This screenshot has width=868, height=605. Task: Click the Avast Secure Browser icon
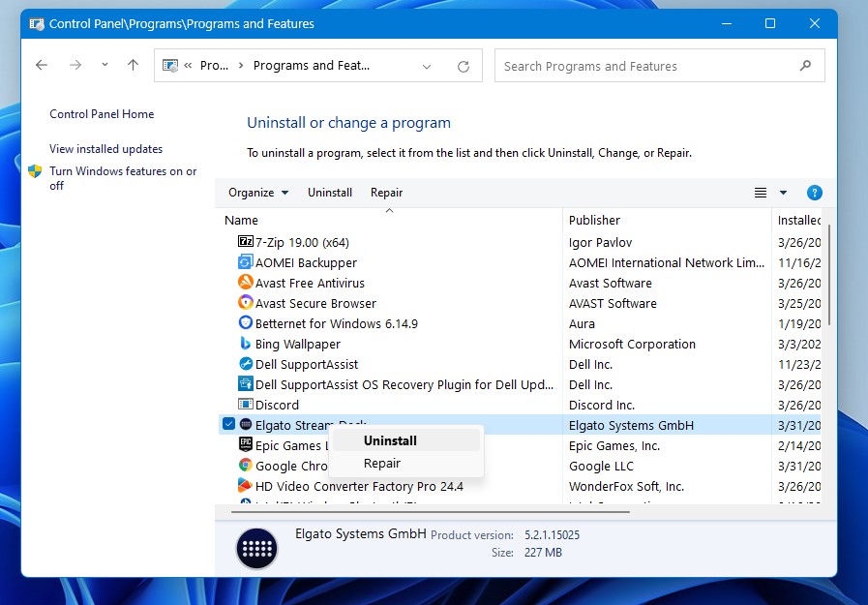[x=245, y=303]
